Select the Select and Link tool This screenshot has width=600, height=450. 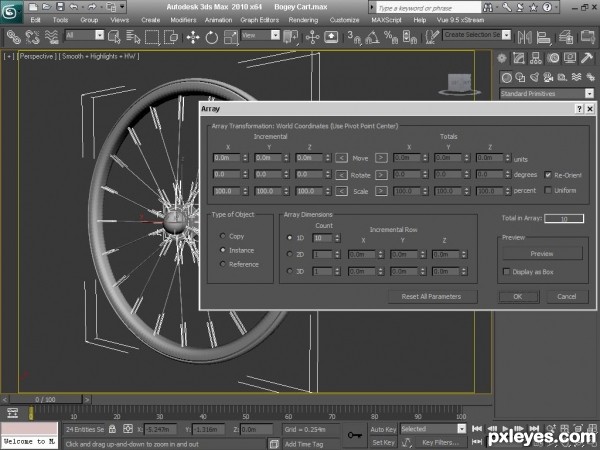tap(14, 37)
